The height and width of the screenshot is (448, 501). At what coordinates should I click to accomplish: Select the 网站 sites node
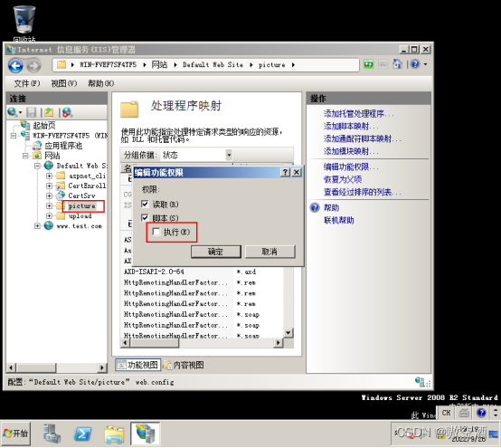[52, 156]
